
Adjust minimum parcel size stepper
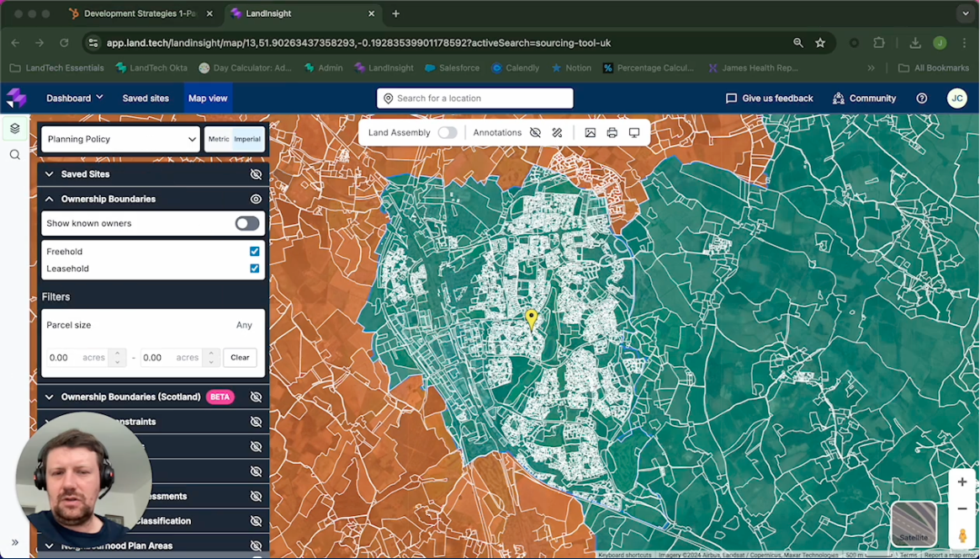pos(117,357)
